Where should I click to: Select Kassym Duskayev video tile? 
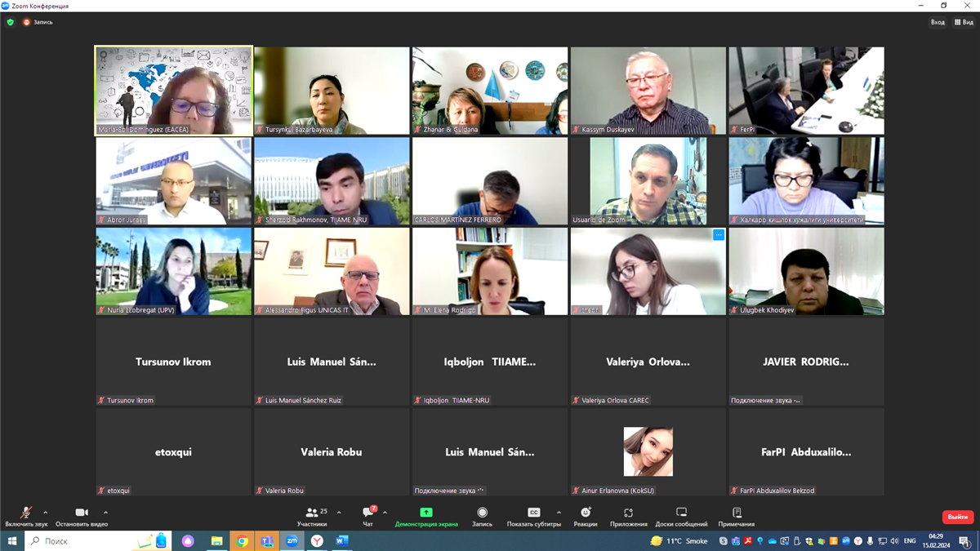click(648, 91)
